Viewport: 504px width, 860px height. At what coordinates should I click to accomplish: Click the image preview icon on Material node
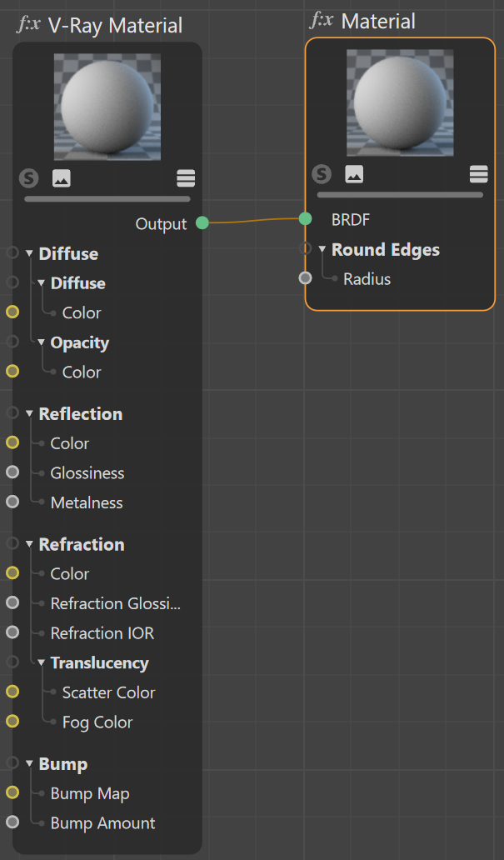click(x=354, y=174)
